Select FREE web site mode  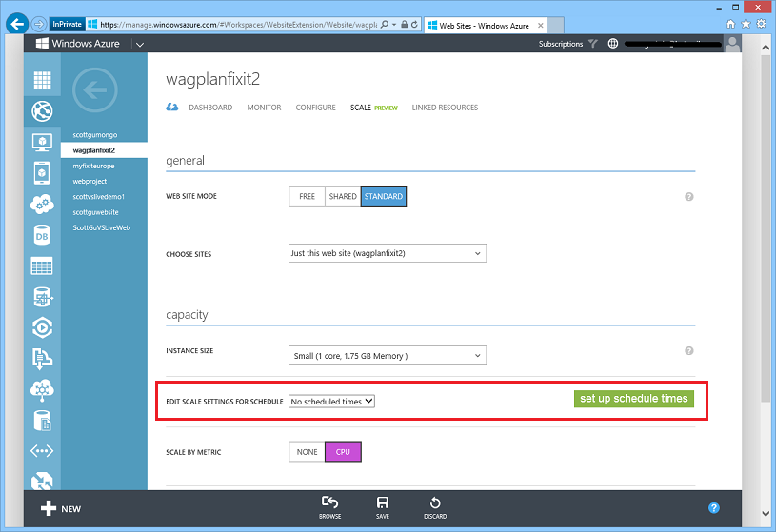point(307,196)
